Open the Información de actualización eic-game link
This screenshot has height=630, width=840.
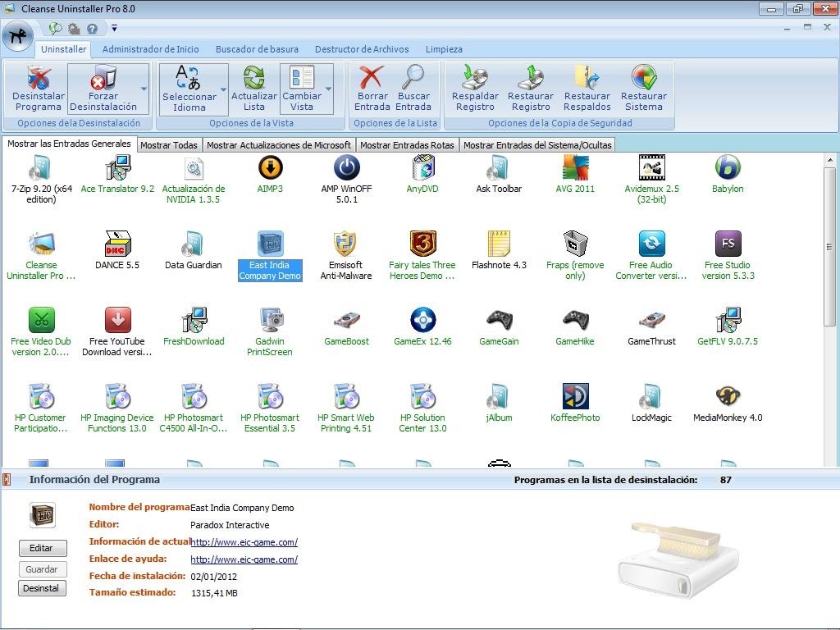click(x=244, y=542)
